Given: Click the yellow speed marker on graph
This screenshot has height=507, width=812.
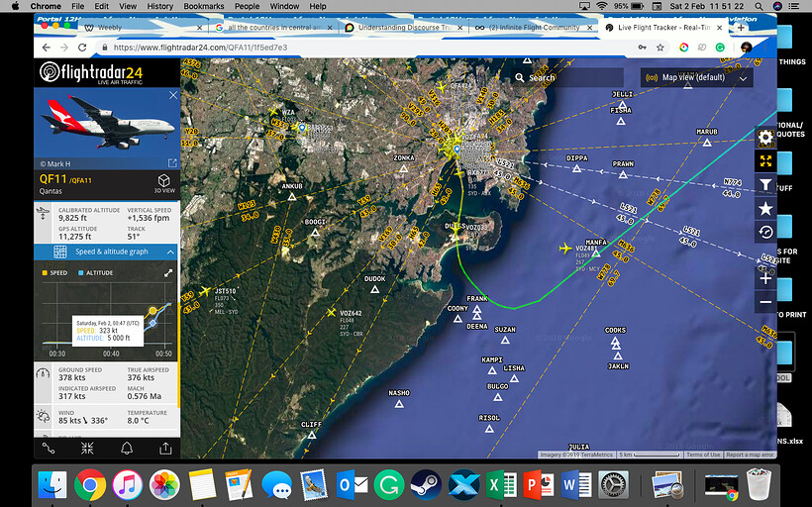Looking at the screenshot, I should 152,311.
